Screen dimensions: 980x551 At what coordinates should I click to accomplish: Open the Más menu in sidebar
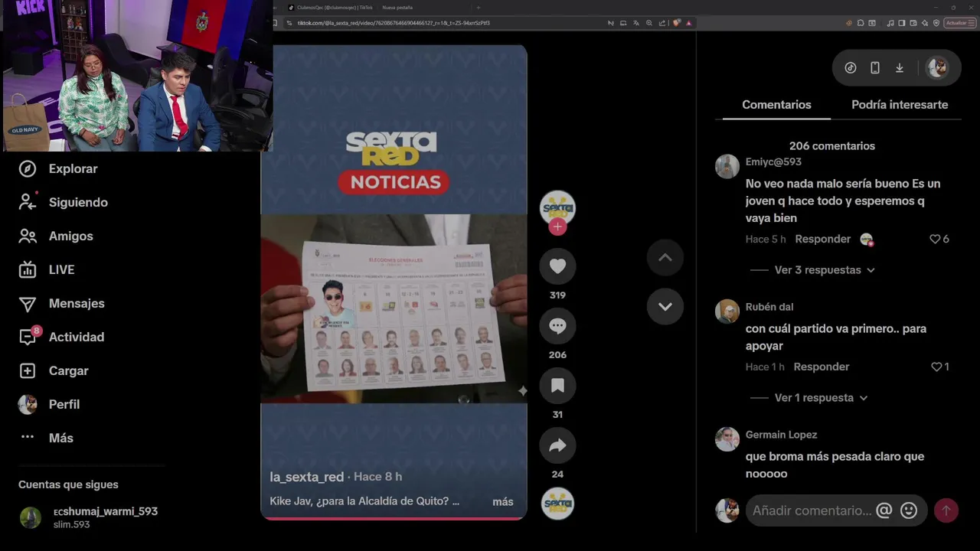pyautogui.click(x=46, y=438)
